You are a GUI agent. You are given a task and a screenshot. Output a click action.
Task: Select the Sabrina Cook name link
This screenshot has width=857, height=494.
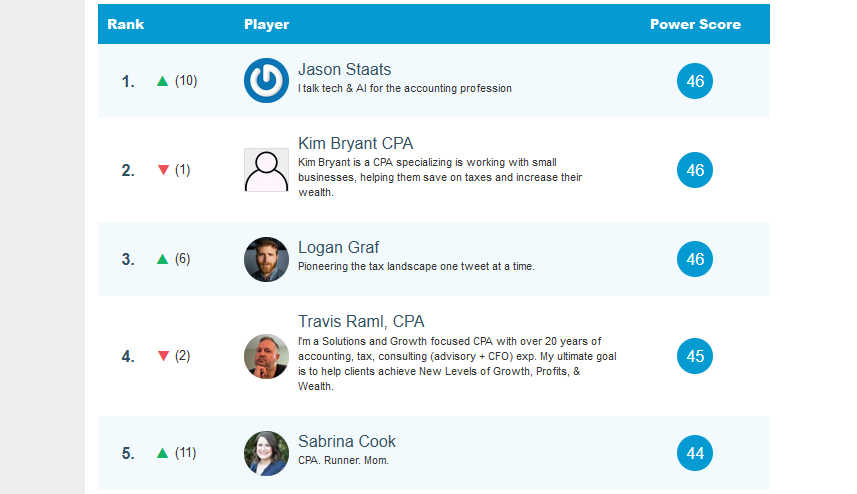tap(346, 441)
